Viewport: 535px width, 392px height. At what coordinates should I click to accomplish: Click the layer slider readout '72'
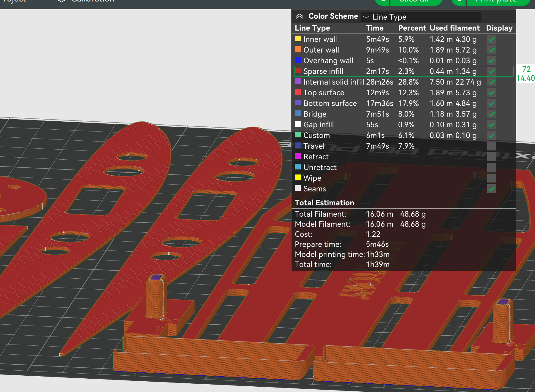pos(526,69)
